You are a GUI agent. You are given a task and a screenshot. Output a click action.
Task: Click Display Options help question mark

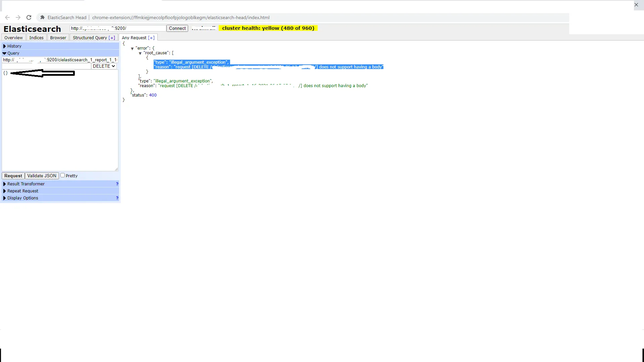pyautogui.click(x=117, y=198)
